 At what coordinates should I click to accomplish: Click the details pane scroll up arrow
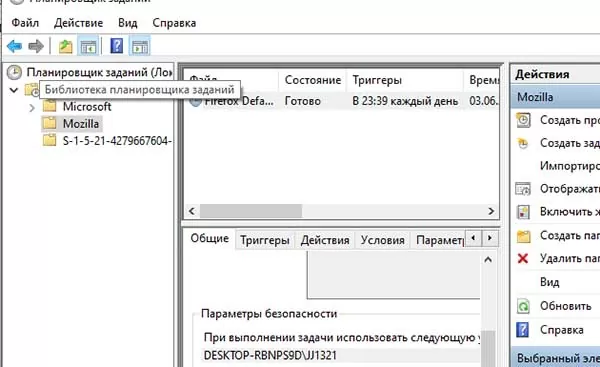click(x=488, y=260)
